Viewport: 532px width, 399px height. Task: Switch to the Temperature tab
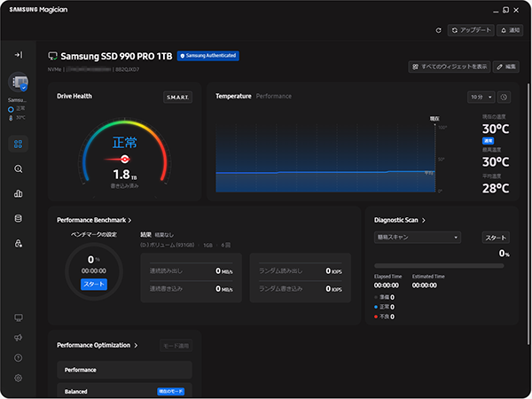coord(233,97)
